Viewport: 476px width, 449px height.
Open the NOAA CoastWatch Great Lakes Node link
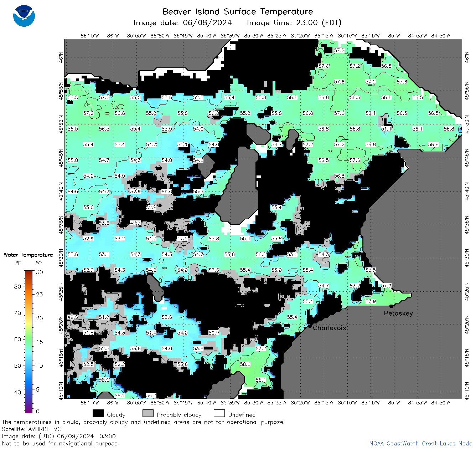421,443
